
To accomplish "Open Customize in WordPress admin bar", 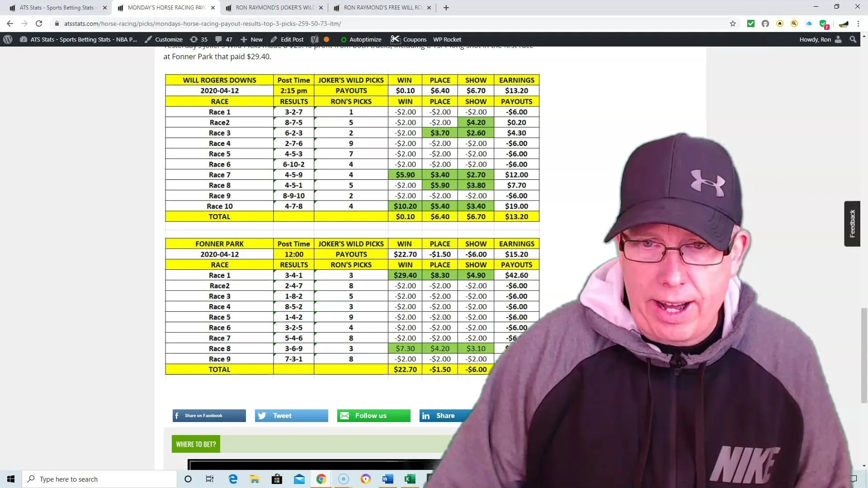I will tap(164, 39).
